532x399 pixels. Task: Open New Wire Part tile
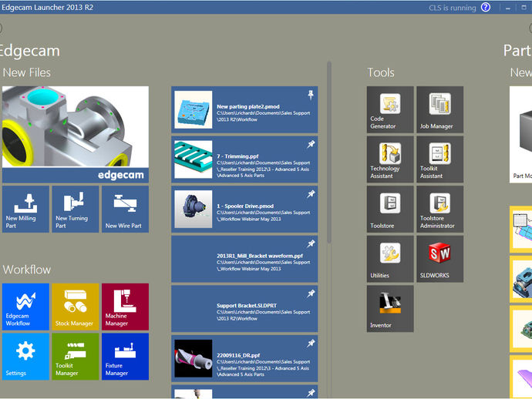[125, 209]
